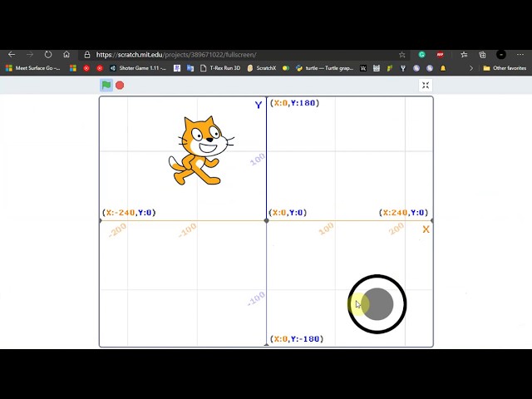
Task: Open the yellow-green dots bookmark icon
Action: coord(286,68)
